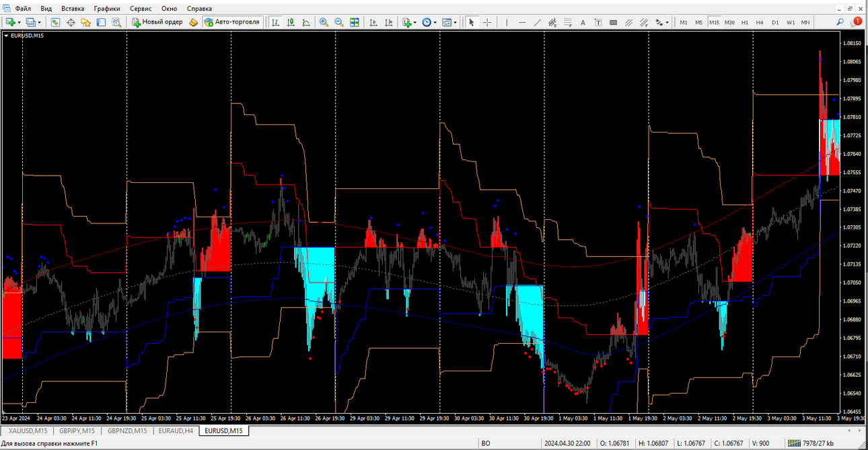Viewport: 868px width, 450px height.
Task: Open the Вставка menu
Action: coord(73,9)
